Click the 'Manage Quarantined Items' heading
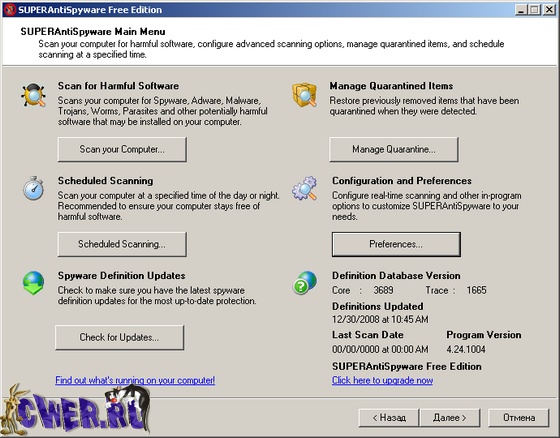The height and width of the screenshot is (438, 560). tap(391, 86)
